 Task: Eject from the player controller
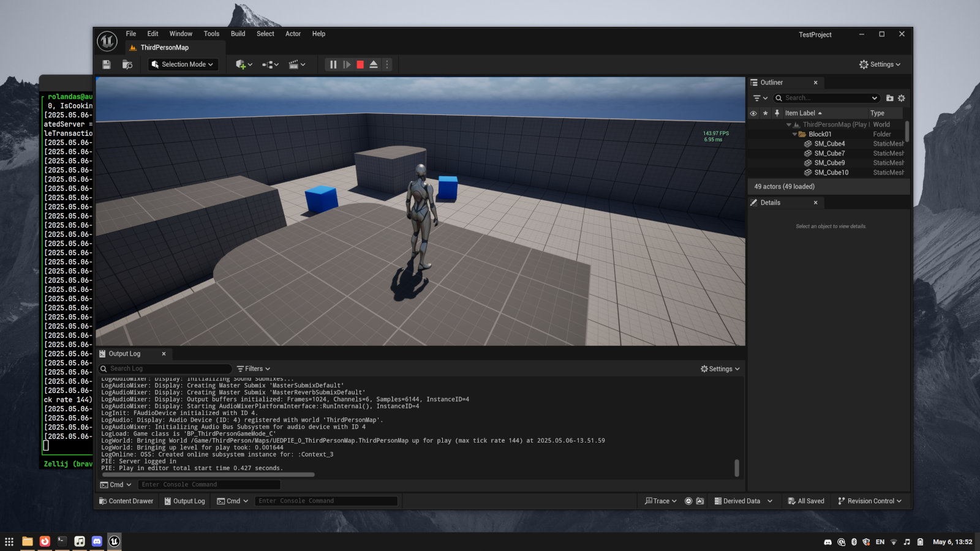click(374, 64)
